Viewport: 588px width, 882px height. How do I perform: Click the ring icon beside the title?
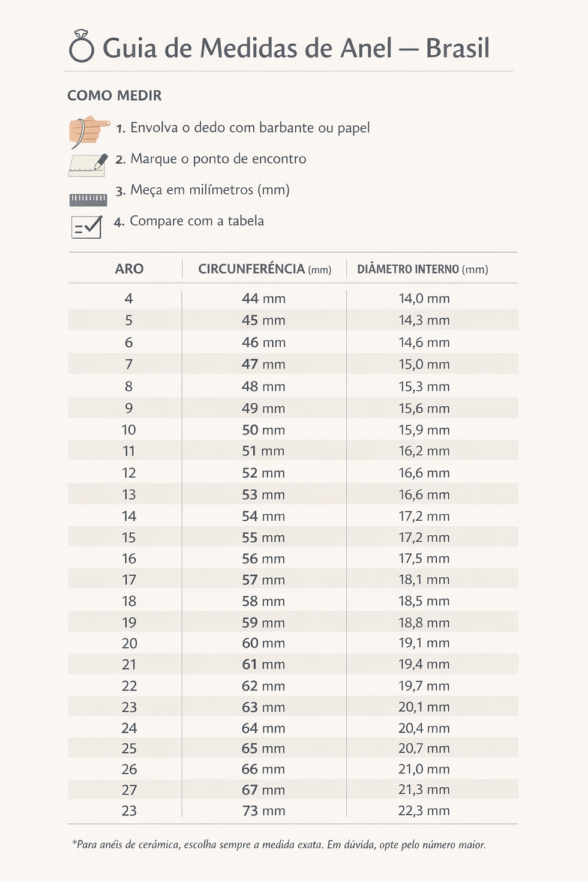pos(82,46)
